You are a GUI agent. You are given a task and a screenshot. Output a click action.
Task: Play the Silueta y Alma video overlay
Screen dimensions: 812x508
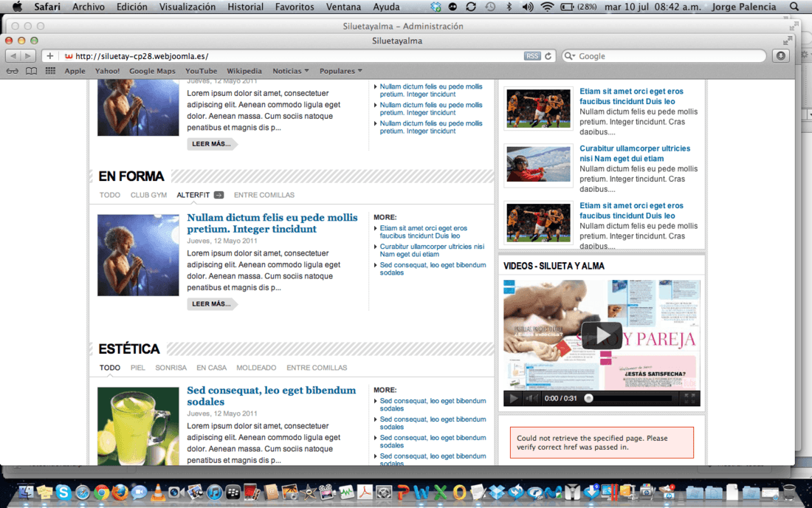coord(601,335)
